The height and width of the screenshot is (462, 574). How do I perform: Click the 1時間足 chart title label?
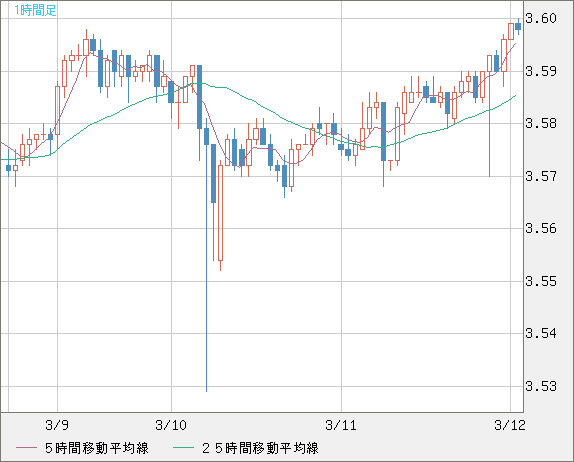click(x=35, y=10)
